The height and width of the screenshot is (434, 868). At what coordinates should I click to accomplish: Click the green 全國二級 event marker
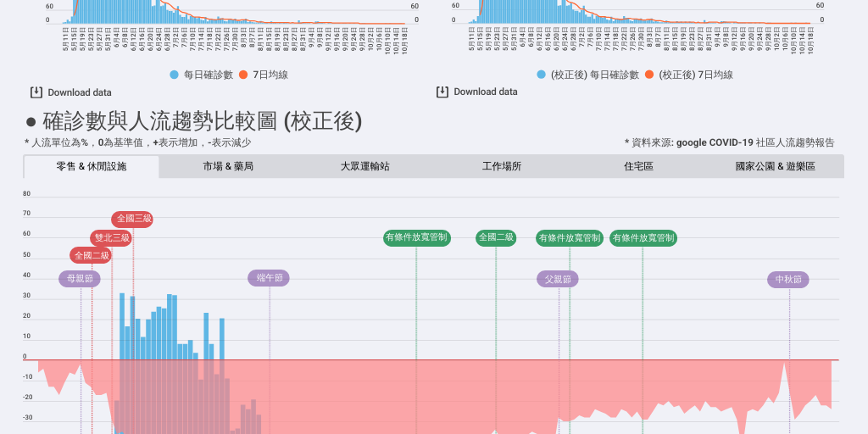tap(496, 238)
